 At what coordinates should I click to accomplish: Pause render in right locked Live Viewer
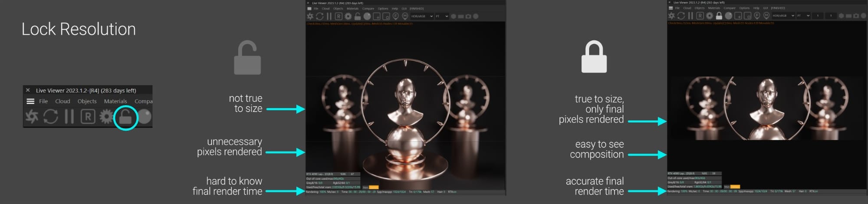click(690, 16)
